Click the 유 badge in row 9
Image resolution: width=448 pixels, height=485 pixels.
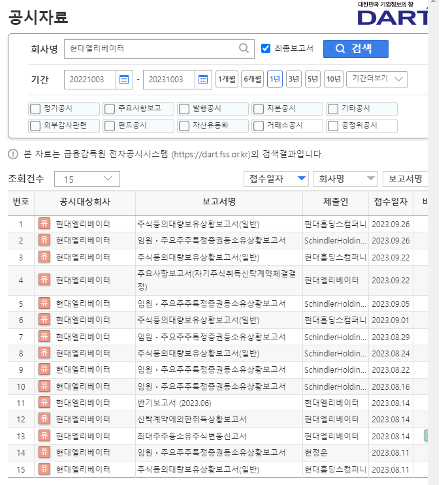pyautogui.click(x=44, y=369)
